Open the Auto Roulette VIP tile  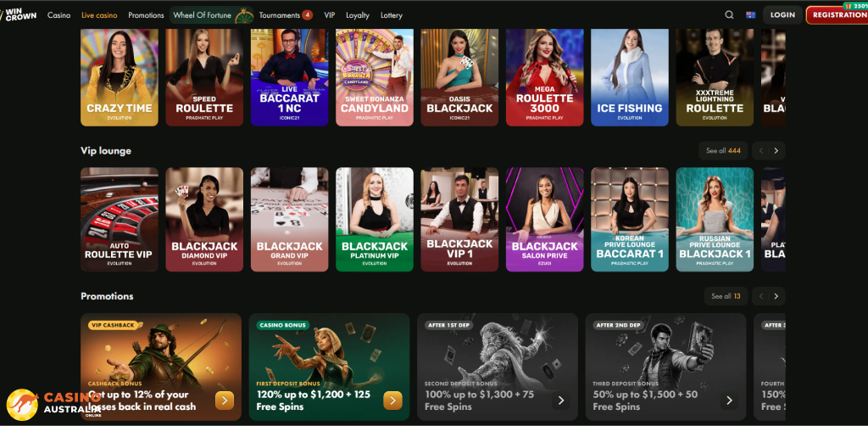120,220
